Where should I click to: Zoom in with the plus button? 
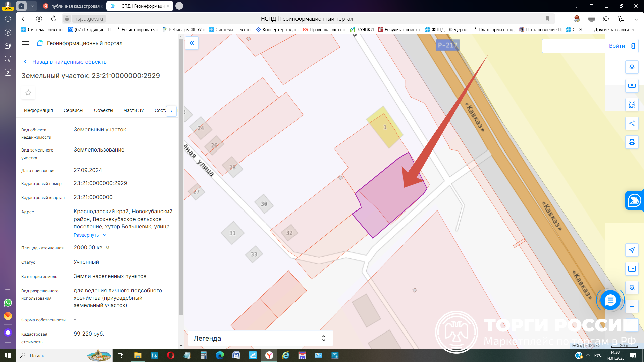(x=632, y=306)
